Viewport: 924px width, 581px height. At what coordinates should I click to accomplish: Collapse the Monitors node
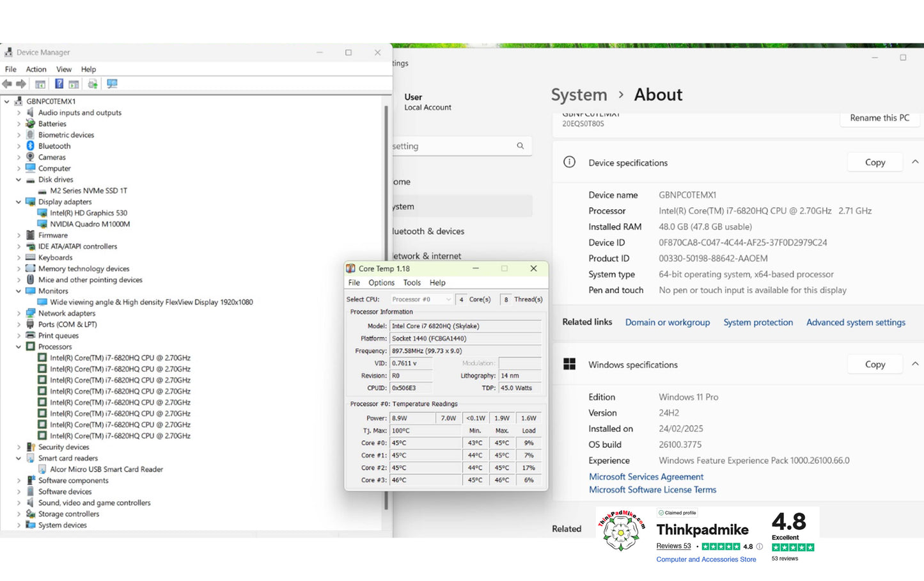pos(19,291)
